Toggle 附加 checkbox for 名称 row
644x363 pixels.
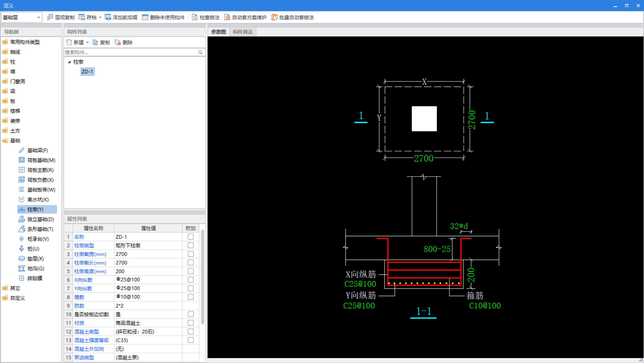click(191, 237)
